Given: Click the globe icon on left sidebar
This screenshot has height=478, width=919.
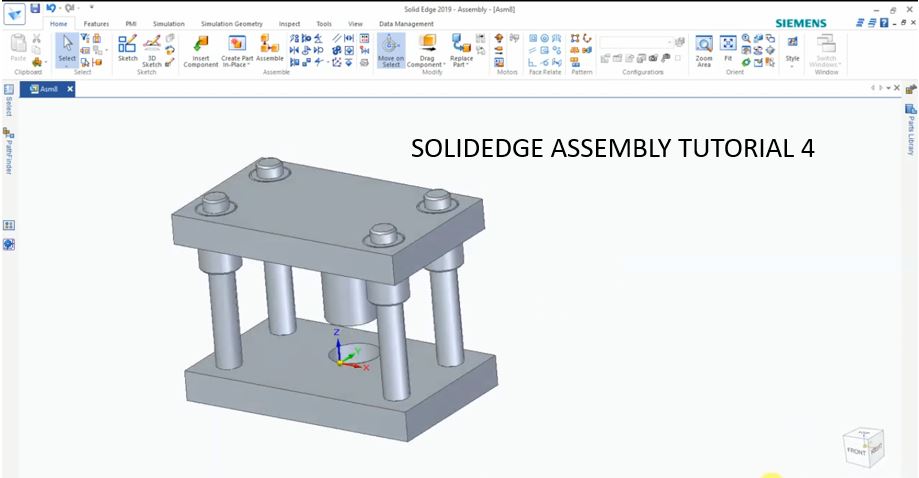Looking at the screenshot, I should point(9,244).
